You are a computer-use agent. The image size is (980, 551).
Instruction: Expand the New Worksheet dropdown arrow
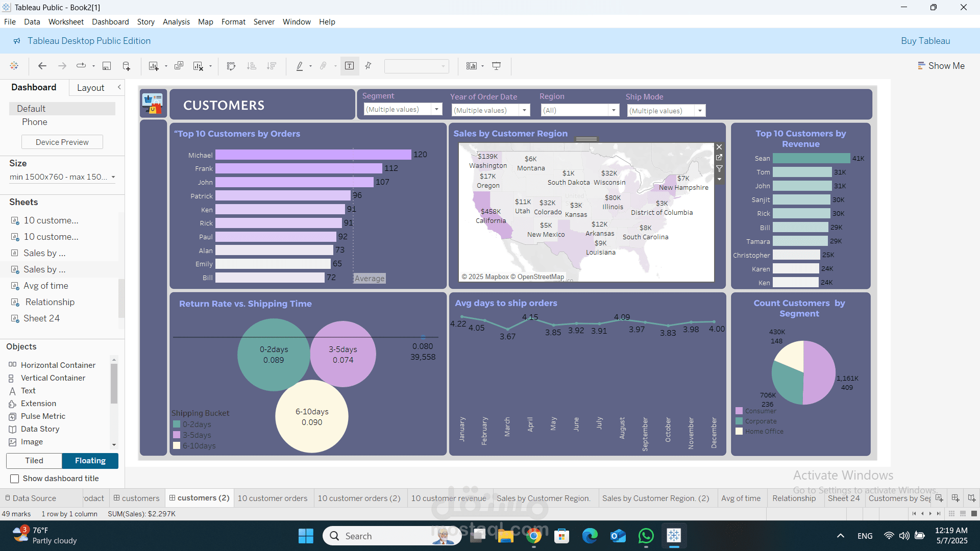pyautogui.click(x=166, y=66)
